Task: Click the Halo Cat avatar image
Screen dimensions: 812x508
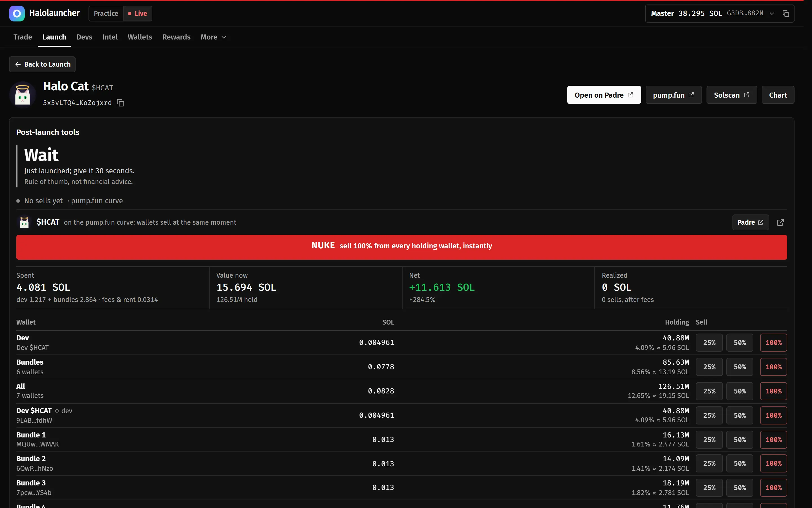Action: [23, 95]
